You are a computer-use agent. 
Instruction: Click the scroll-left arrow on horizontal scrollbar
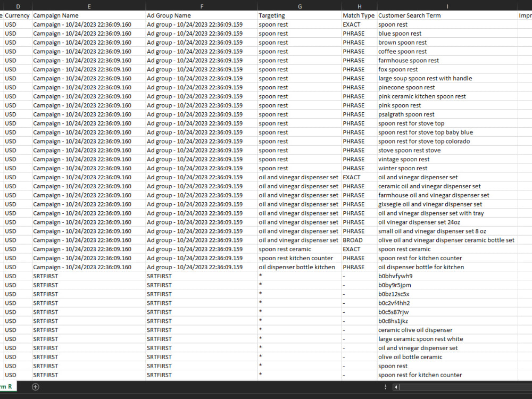[x=396, y=387]
